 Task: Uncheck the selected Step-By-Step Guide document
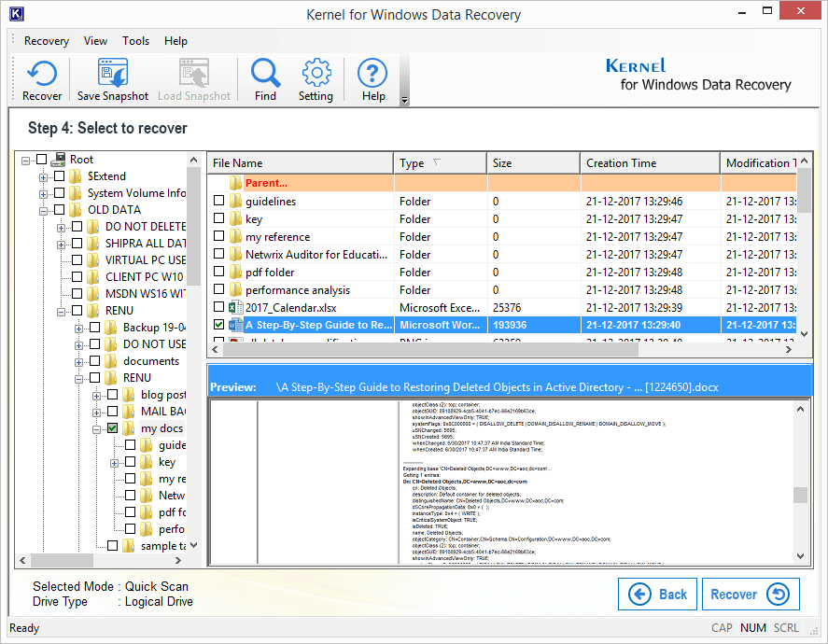click(218, 325)
